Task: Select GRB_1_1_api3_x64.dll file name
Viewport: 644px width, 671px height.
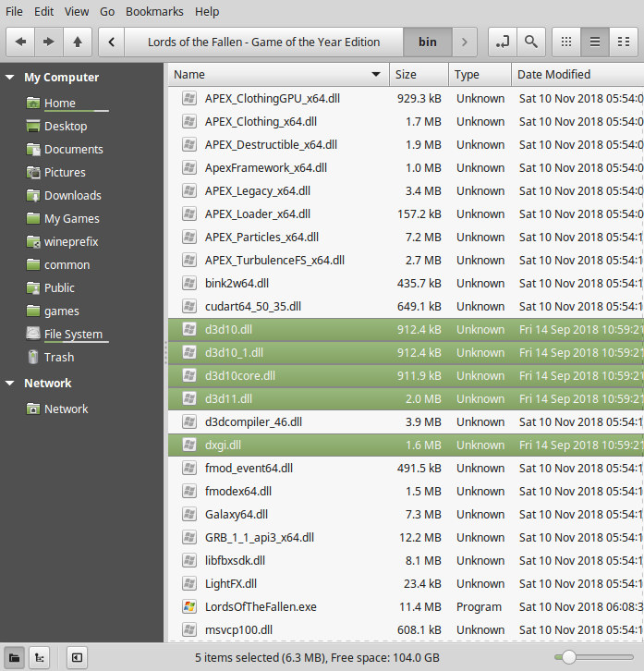Action: pos(260,538)
